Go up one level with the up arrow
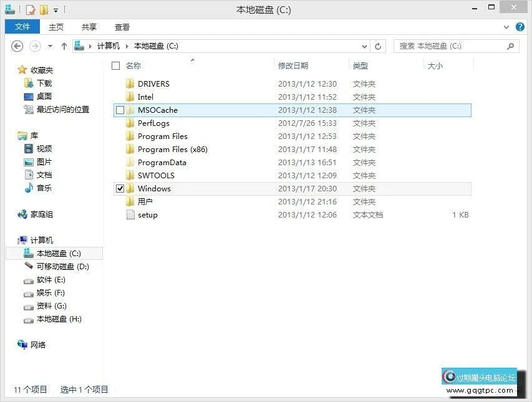 pyautogui.click(x=64, y=46)
